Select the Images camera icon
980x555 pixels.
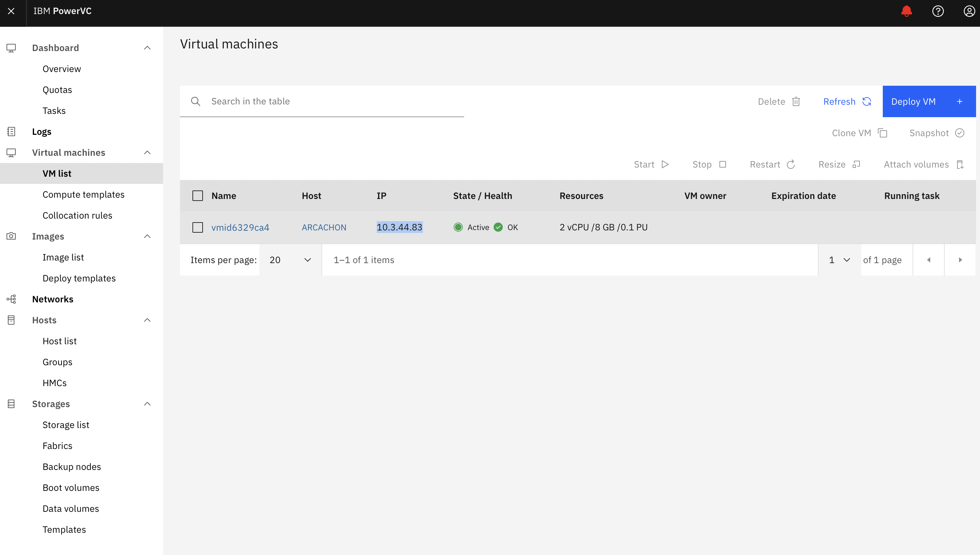tap(11, 236)
